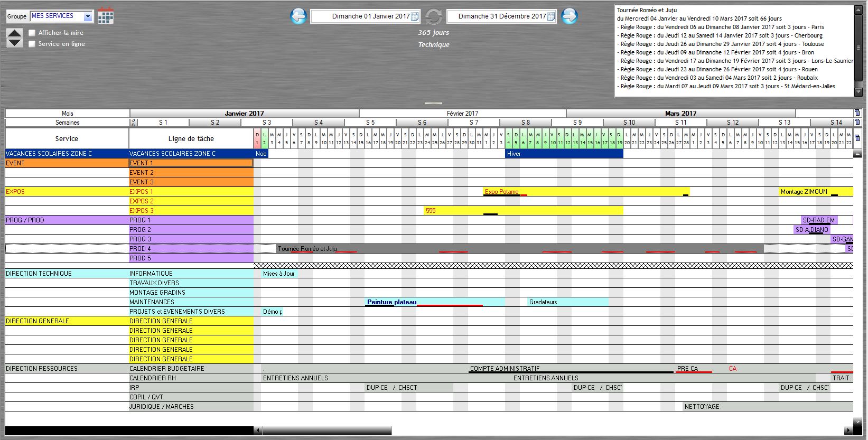
Task: Open start date calendar picker icon
Action: coord(415,16)
